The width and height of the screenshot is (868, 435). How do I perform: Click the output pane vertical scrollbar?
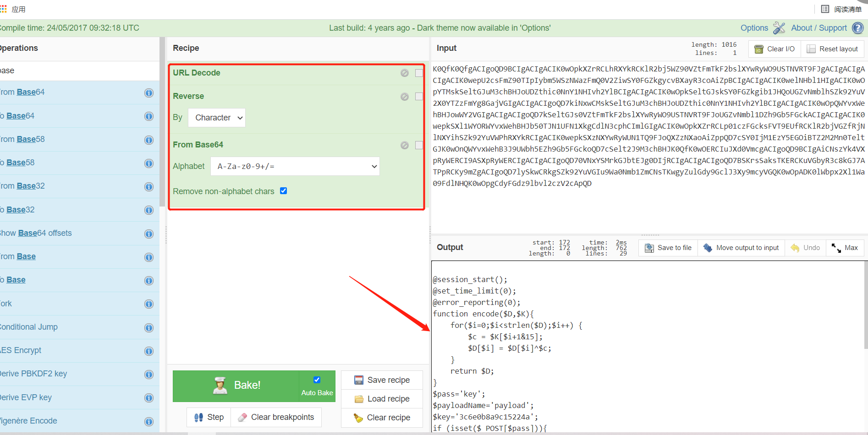866,304
